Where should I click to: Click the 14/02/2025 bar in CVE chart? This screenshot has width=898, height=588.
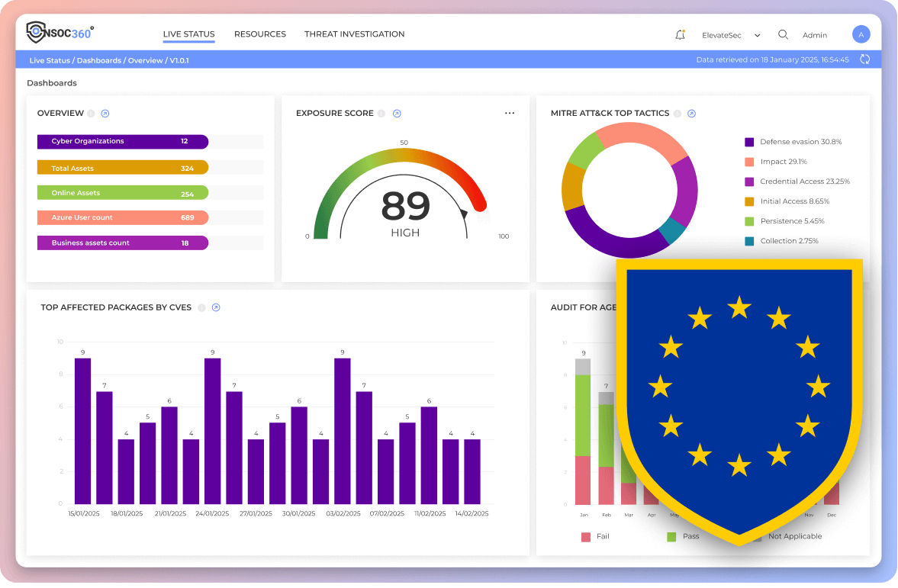(x=472, y=472)
